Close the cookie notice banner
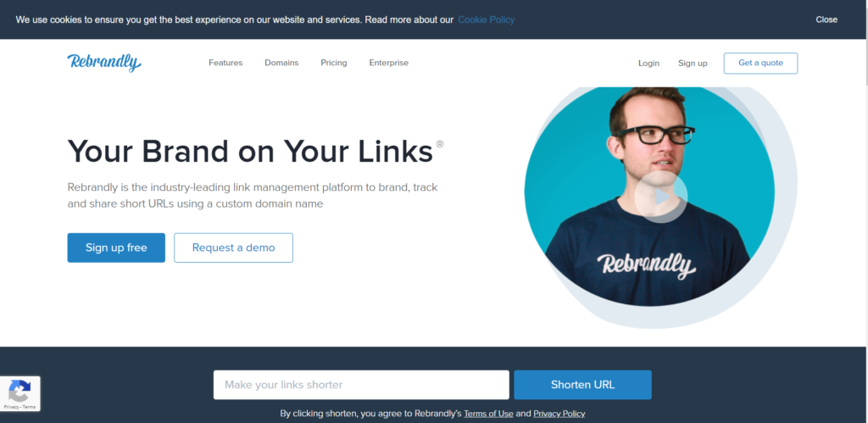This screenshot has height=423, width=868. [826, 19]
